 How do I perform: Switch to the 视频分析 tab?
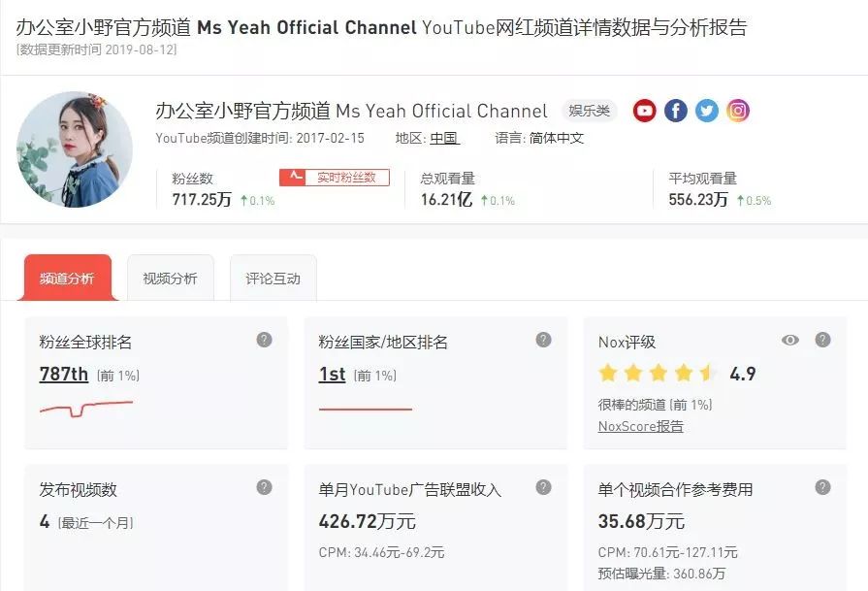[171, 277]
